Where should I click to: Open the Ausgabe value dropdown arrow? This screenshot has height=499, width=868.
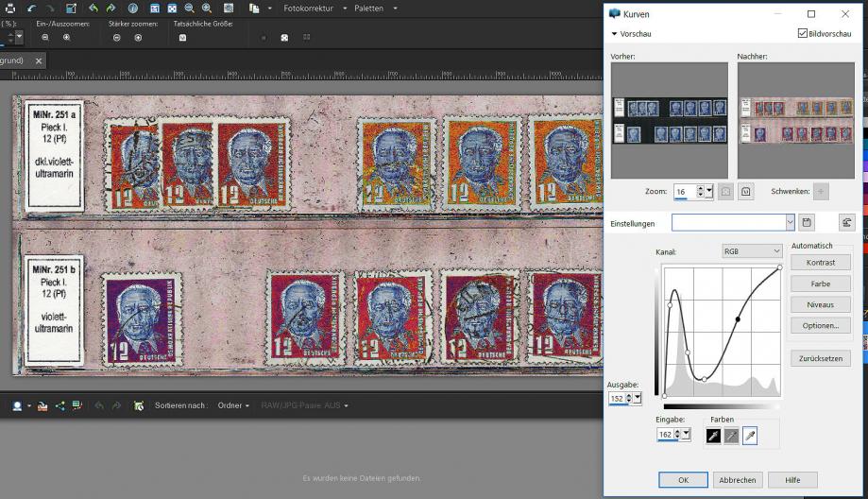[x=638, y=398]
